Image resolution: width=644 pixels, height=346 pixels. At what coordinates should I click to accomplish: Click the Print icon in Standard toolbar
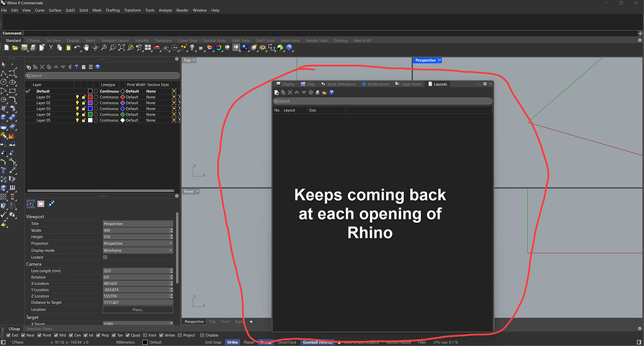tap(34, 48)
